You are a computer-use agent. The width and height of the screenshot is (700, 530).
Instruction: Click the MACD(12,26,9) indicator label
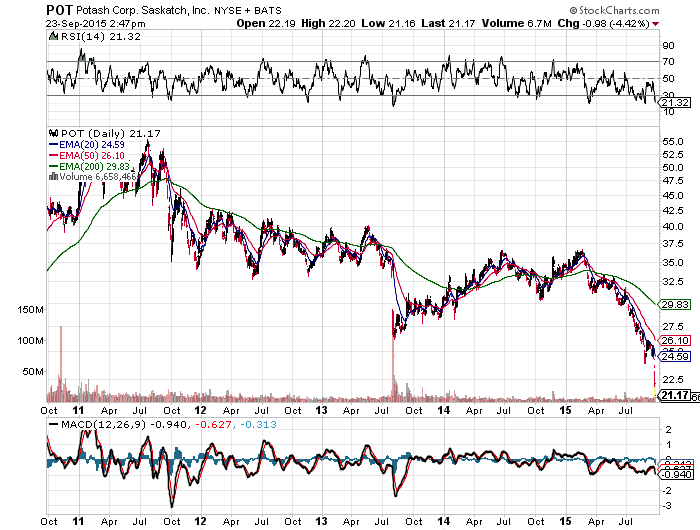click(x=104, y=424)
